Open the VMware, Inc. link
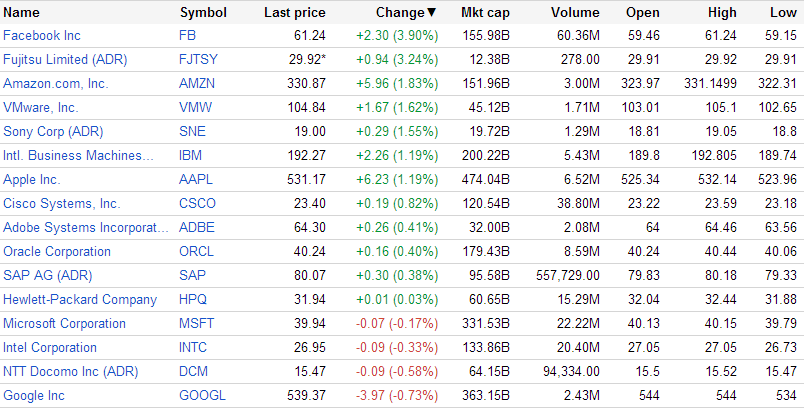The image size is (804, 411). point(41,108)
